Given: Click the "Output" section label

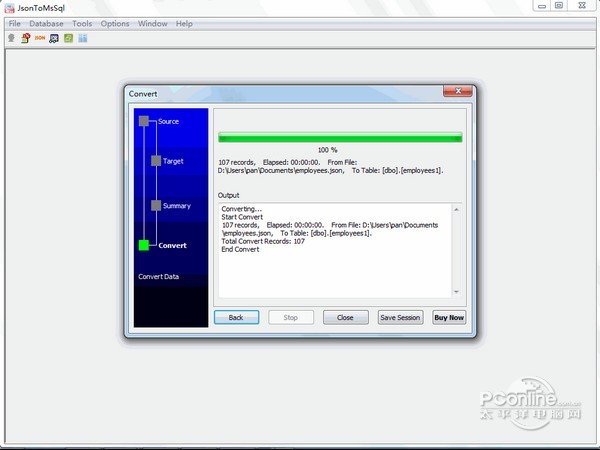Looking at the screenshot, I should [x=228, y=195].
